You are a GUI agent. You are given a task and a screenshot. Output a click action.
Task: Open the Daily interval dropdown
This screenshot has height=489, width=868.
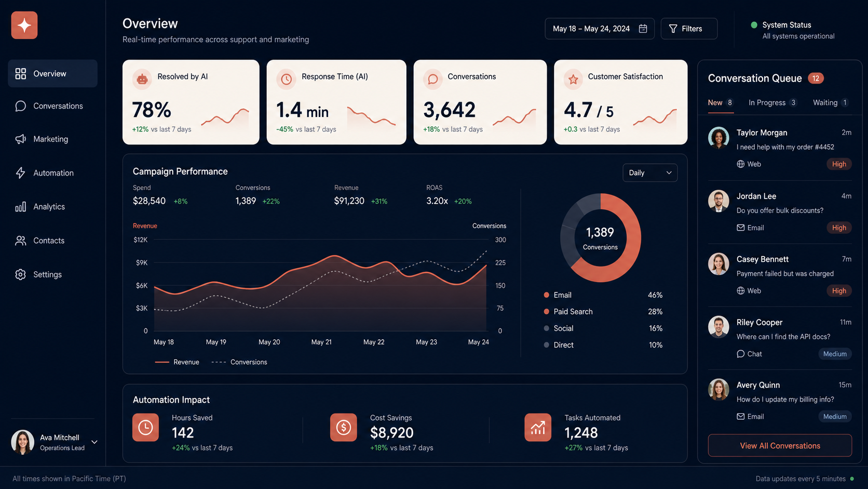(x=650, y=173)
